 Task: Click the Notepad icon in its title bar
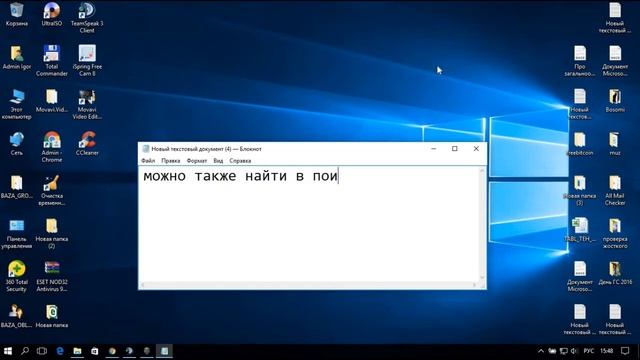145,149
